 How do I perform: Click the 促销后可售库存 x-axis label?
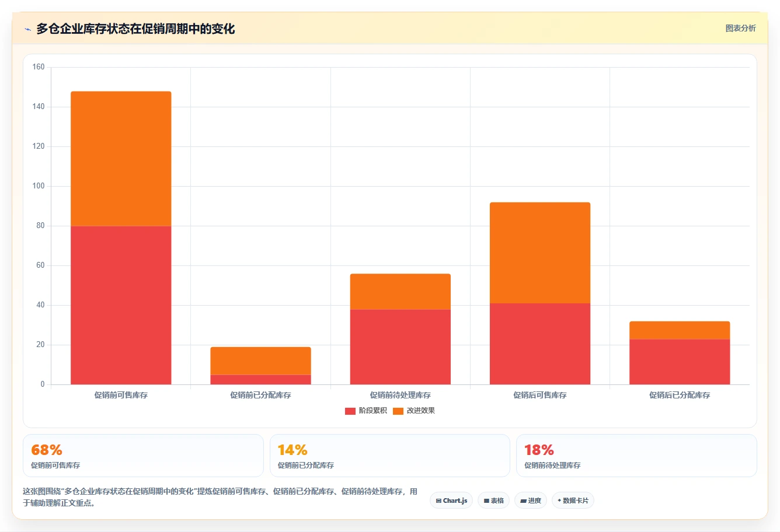pos(540,395)
